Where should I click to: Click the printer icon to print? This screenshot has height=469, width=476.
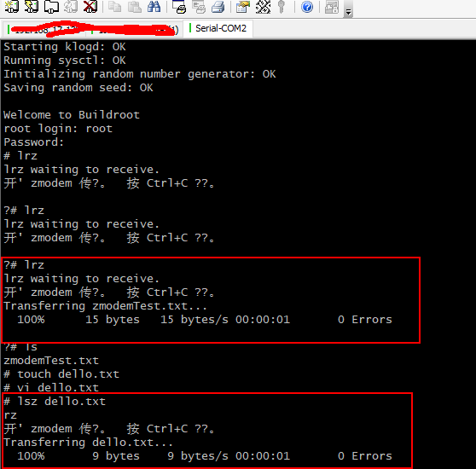[x=218, y=7]
